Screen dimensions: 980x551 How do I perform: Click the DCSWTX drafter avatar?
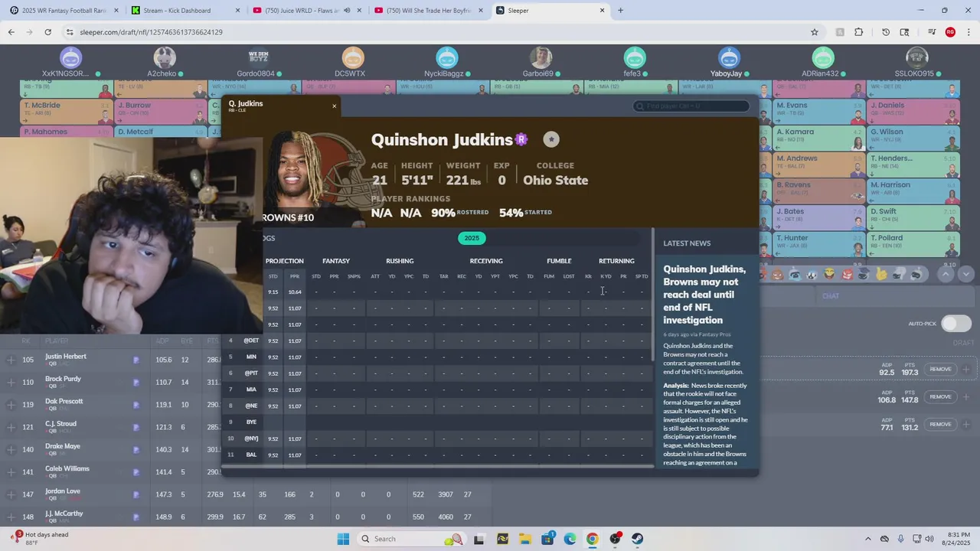[353, 57]
